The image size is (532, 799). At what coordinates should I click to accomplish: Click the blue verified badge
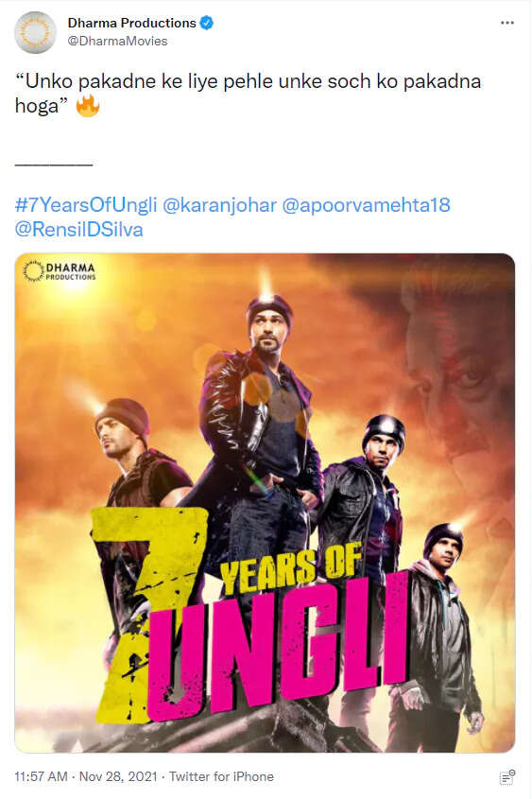(x=207, y=23)
